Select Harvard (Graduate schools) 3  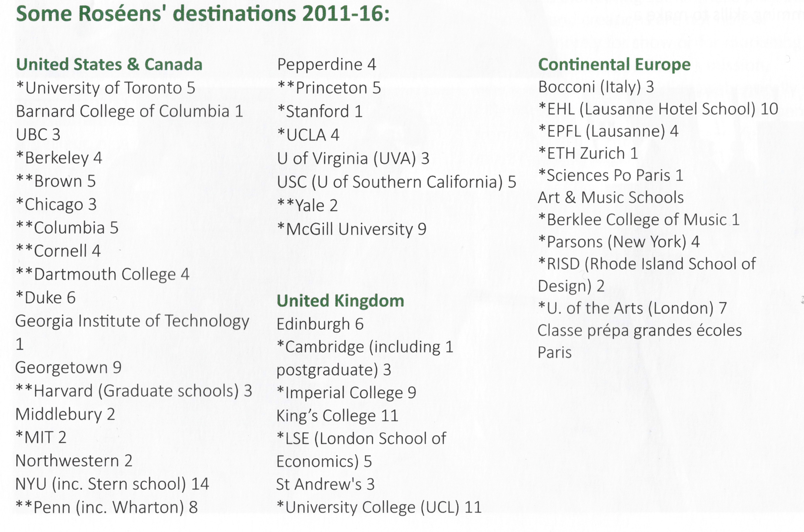(134, 391)
